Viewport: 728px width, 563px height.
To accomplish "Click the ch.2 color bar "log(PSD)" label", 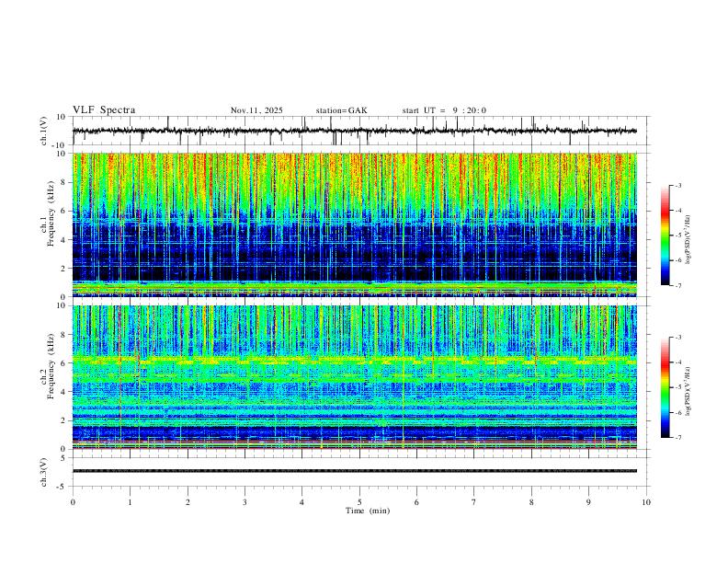I will tap(688, 391).
